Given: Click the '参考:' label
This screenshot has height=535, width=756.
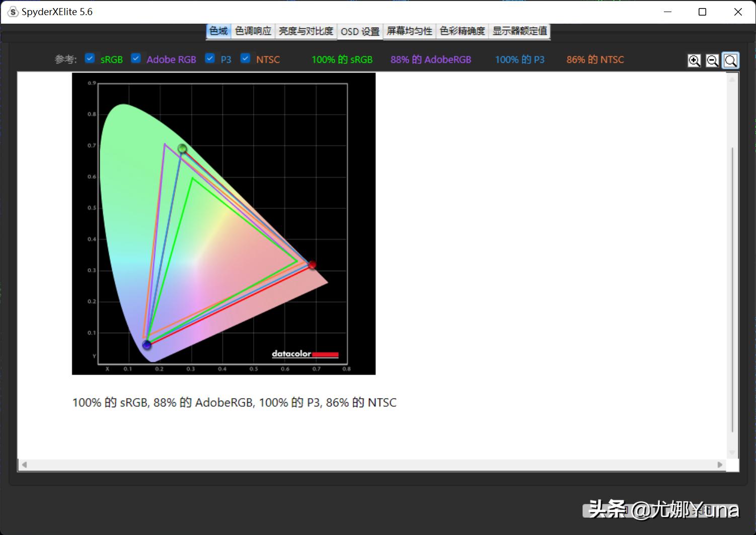Looking at the screenshot, I should pos(65,59).
